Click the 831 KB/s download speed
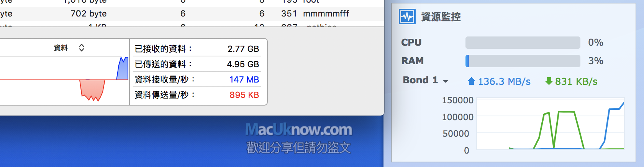 (x=576, y=81)
